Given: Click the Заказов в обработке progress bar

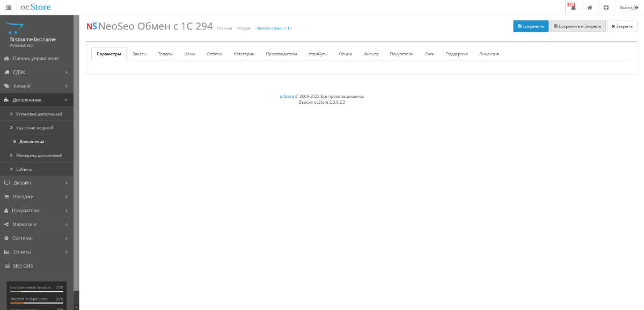Looking at the screenshot, I should coord(36,302).
